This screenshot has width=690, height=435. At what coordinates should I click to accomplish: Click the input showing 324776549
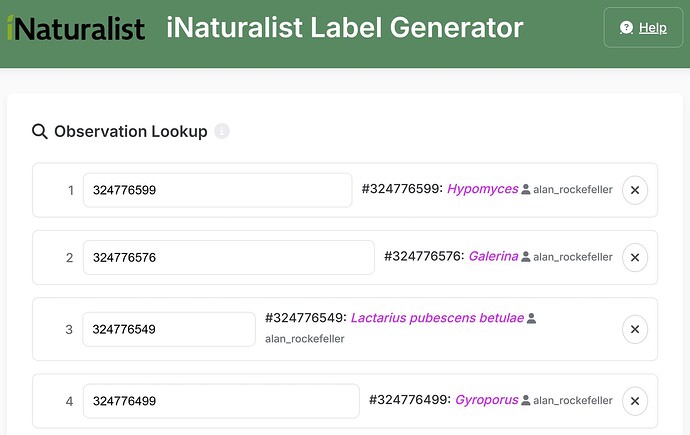click(169, 328)
